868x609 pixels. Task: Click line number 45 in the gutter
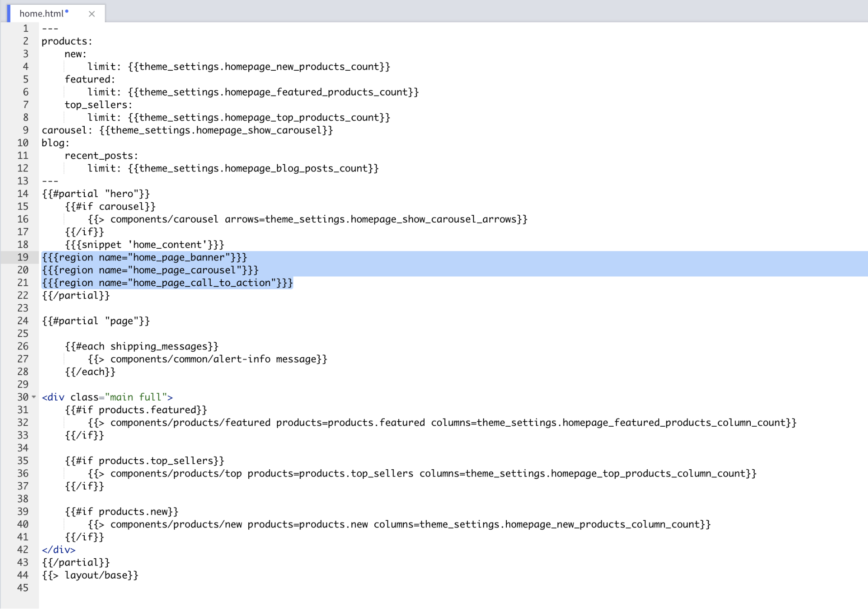23,588
